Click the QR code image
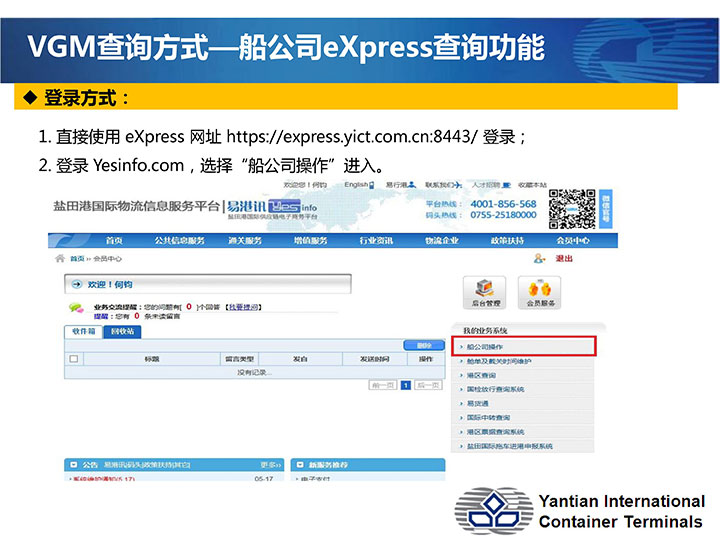The height and width of the screenshot is (540, 720). [x=572, y=209]
